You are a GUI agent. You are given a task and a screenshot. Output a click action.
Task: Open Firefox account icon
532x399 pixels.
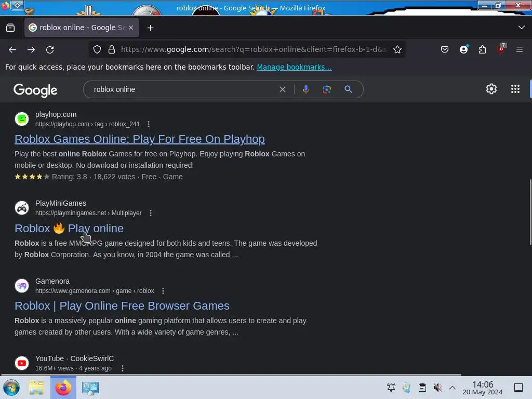point(464,49)
